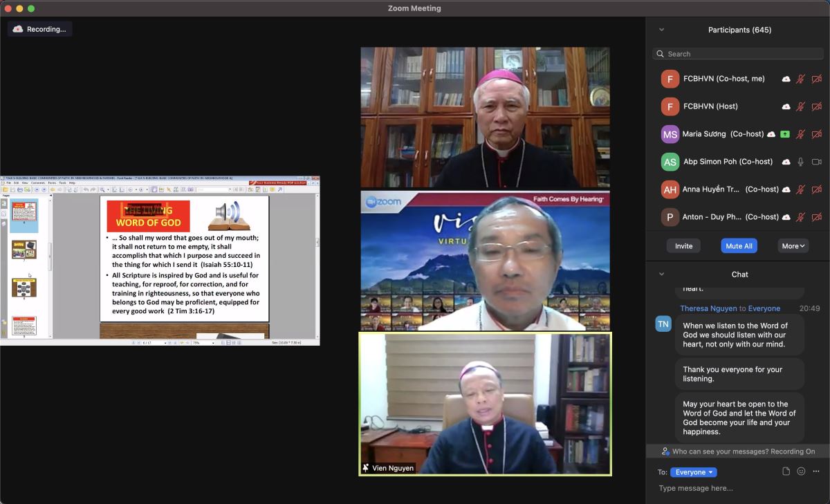Open View menu in Foxit Reader
Viewport: 830px width, 504px height.
(25, 183)
